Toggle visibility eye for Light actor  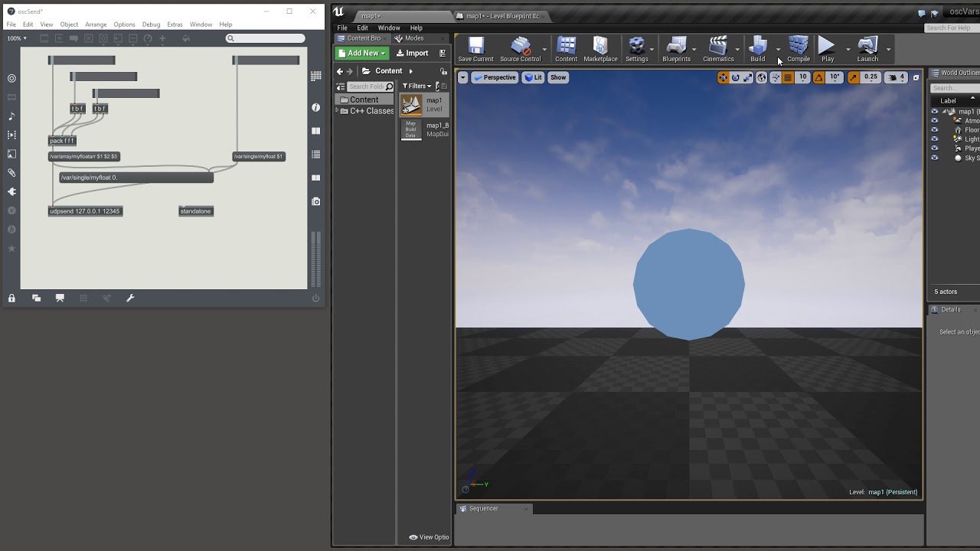(x=934, y=139)
